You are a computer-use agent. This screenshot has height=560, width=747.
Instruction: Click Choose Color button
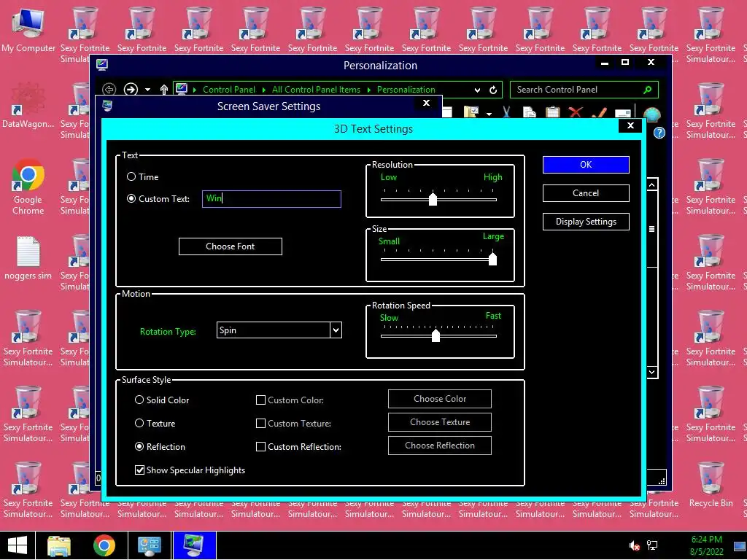(x=440, y=399)
